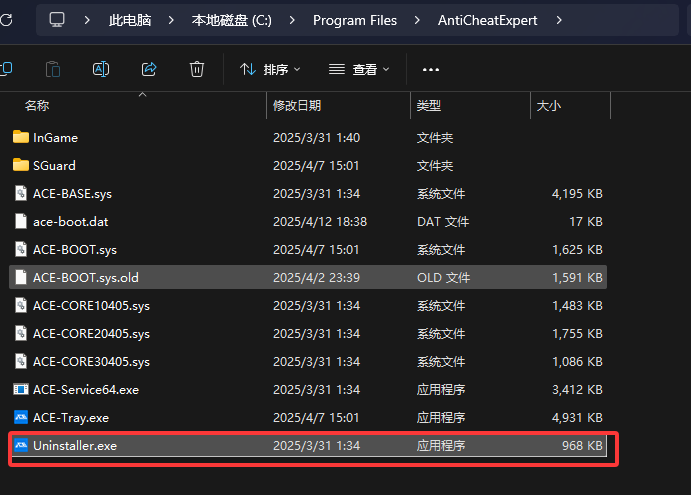Click the Share icon in the toolbar
Screen dimensions: 691x495
pos(149,69)
